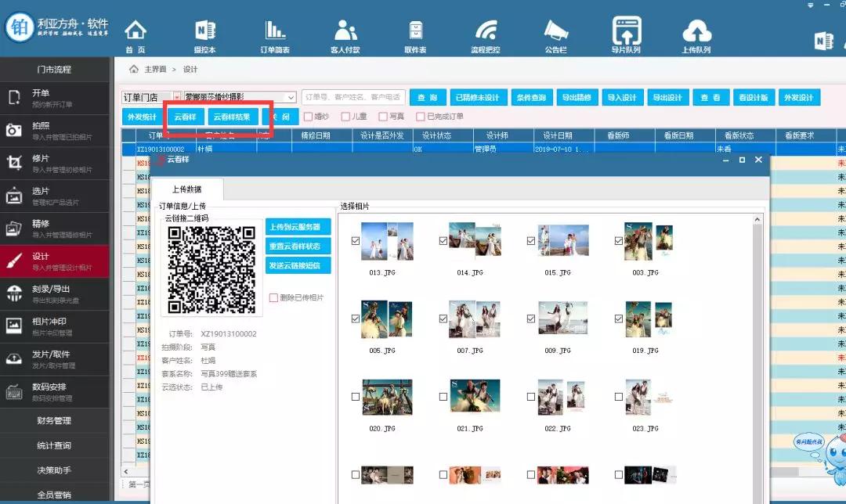The image size is (846, 504).
Task: Open 导片队列 icon
Action: (x=626, y=35)
